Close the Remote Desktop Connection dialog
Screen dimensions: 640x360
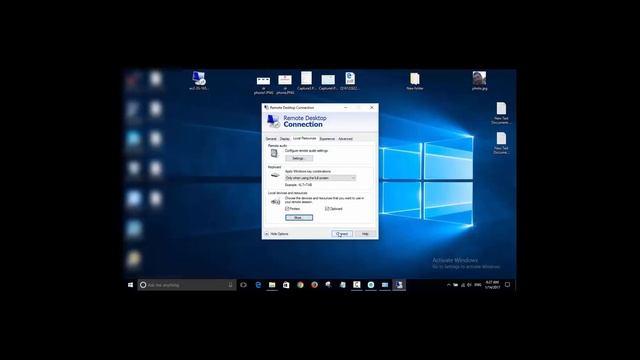point(372,107)
